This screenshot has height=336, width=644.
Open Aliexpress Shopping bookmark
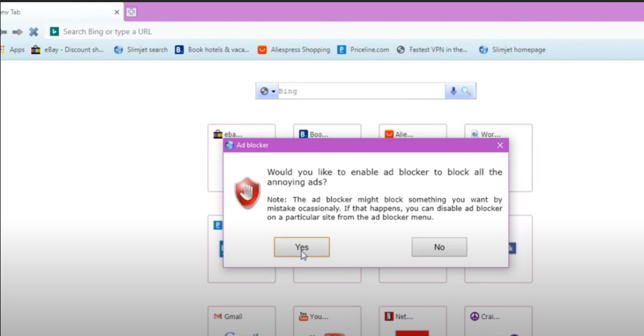pos(294,50)
